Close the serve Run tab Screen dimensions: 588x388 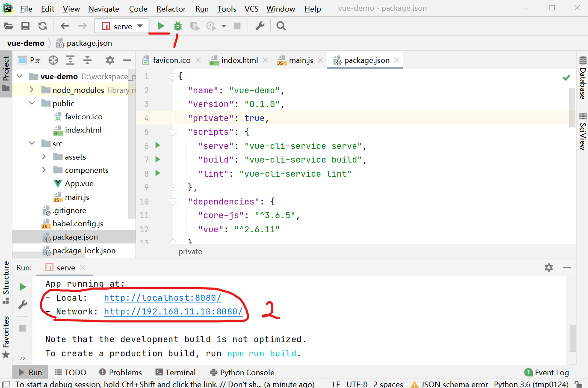click(83, 267)
